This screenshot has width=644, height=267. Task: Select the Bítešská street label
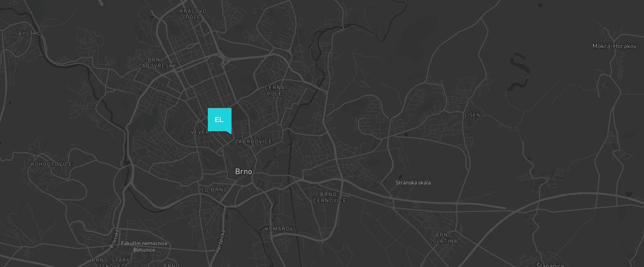tap(114, 238)
